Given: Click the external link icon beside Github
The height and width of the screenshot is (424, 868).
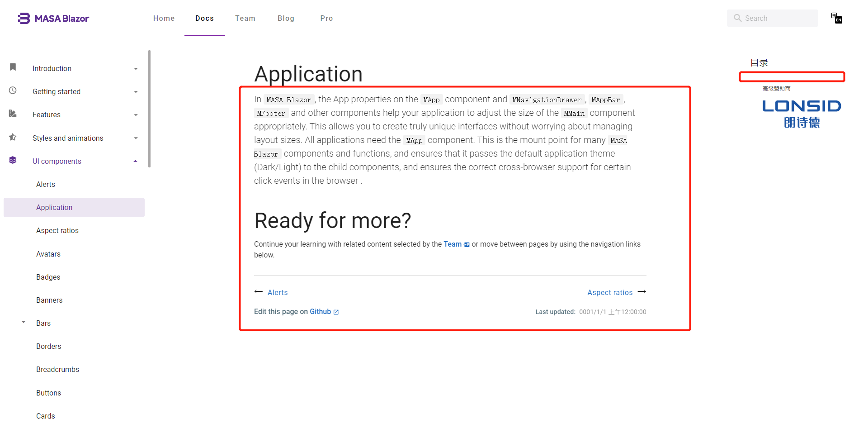Looking at the screenshot, I should pos(335,312).
